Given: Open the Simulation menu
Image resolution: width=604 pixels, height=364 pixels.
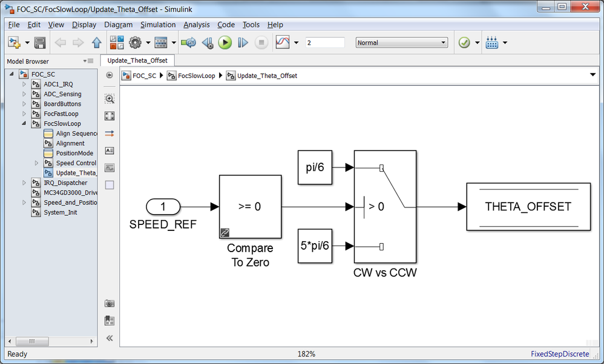Looking at the screenshot, I should [x=158, y=25].
